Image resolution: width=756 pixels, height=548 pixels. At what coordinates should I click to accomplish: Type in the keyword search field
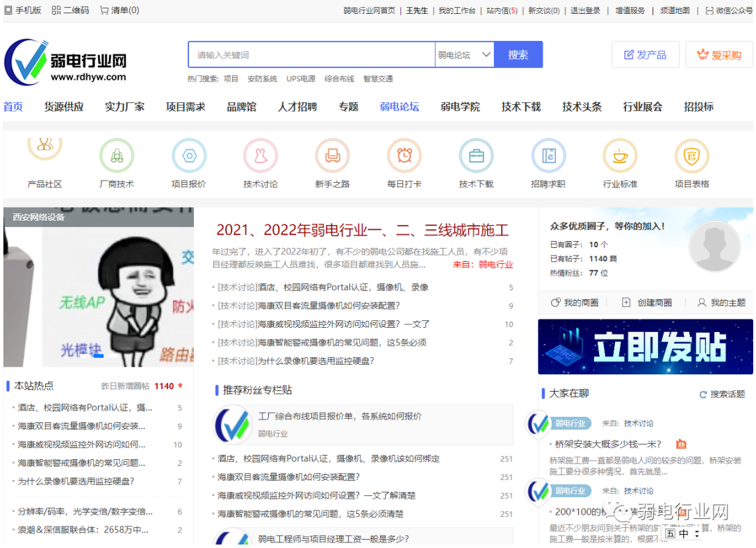[x=311, y=55]
